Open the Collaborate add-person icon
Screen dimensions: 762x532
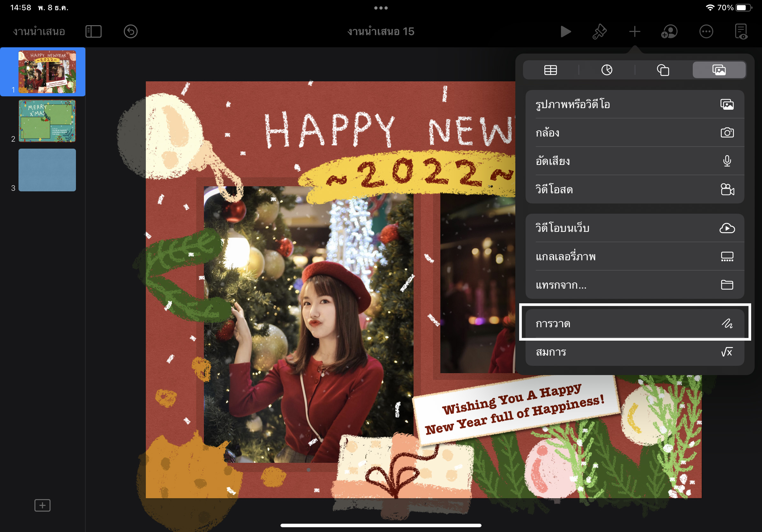[x=669, y=32]
